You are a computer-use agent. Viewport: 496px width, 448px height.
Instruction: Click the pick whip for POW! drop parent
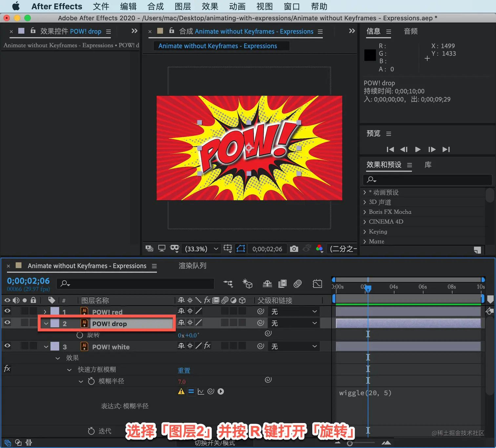coord(261,323)
